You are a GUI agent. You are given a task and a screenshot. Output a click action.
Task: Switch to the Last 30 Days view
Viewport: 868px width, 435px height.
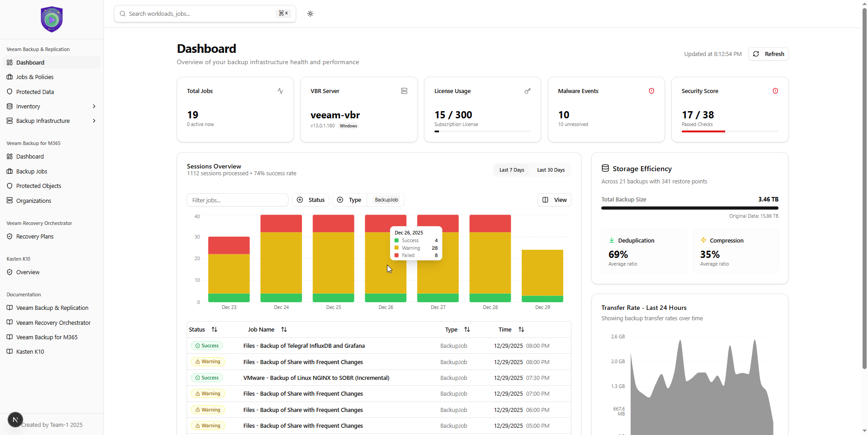coord(550,170)
